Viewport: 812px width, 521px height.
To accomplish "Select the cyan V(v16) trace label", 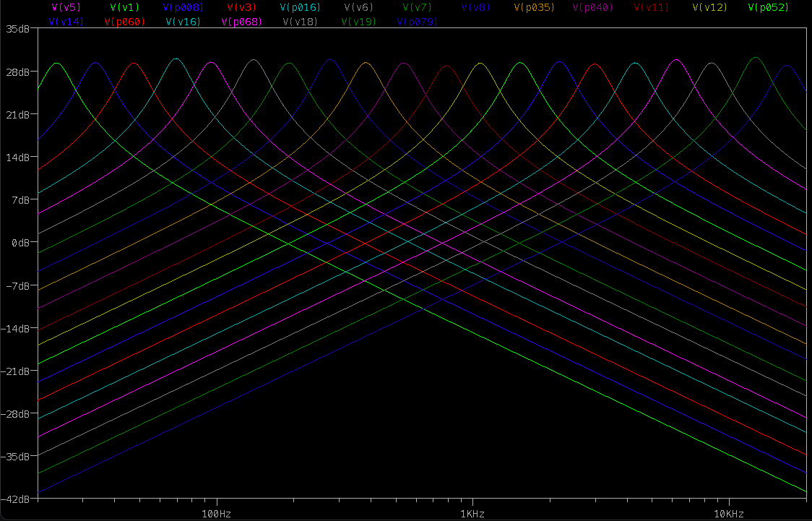I will pyautogui.click(x=183, y=22).
